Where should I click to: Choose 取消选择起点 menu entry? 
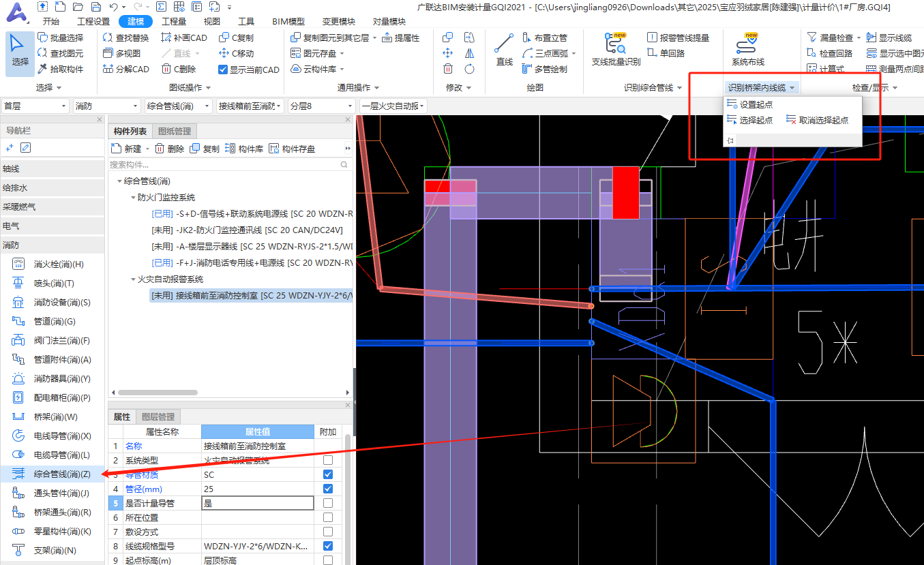(x=818, y=120)
